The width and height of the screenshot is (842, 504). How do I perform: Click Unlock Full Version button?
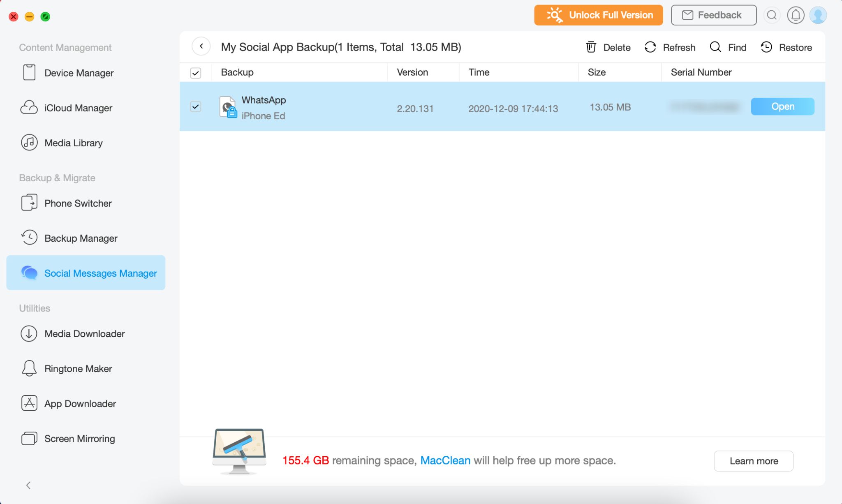(x=599, y=15)
